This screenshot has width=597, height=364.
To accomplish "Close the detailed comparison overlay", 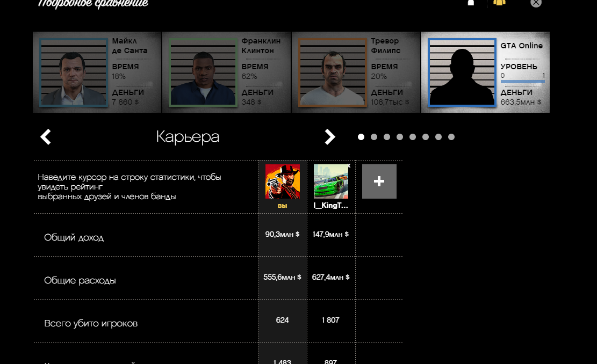I will pyautogui.click(x=536, y=3).
